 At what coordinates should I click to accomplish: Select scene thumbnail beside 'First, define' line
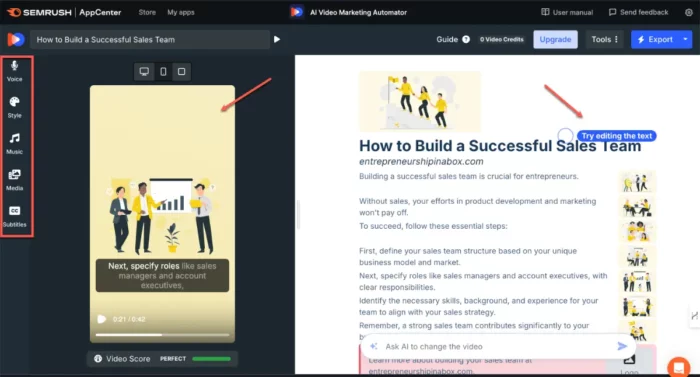tap(637, 257)
